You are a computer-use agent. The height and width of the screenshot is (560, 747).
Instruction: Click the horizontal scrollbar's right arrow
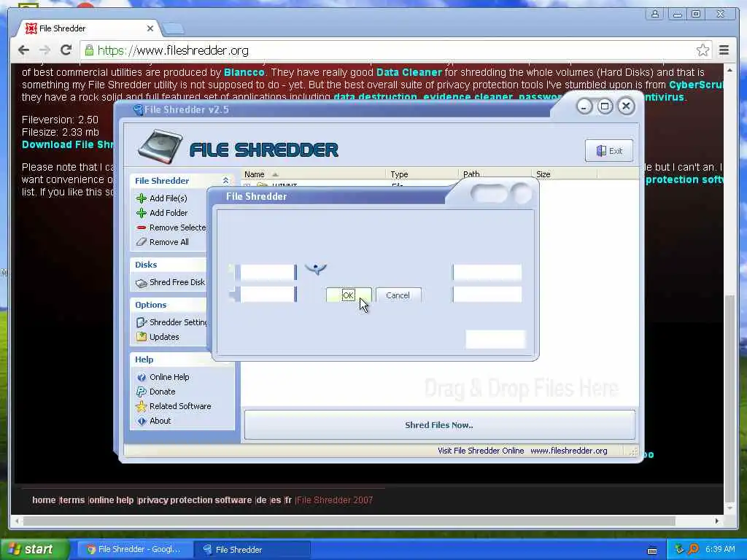pos(717,521)
